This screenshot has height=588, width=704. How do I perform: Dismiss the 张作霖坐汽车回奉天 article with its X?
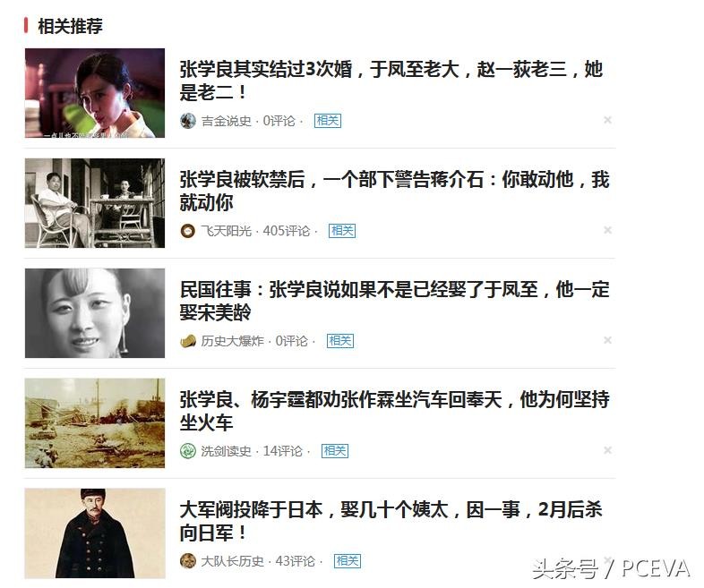[x=607, y=450]
